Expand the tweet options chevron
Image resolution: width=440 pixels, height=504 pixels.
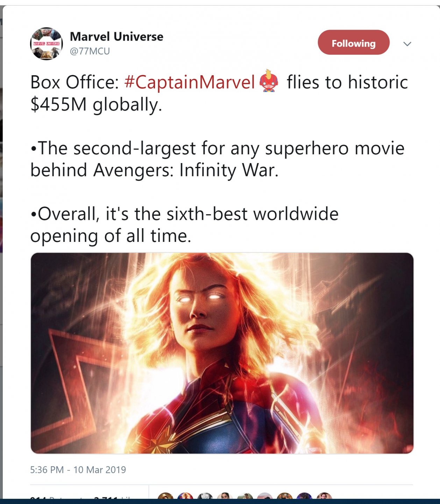(407, 44)
